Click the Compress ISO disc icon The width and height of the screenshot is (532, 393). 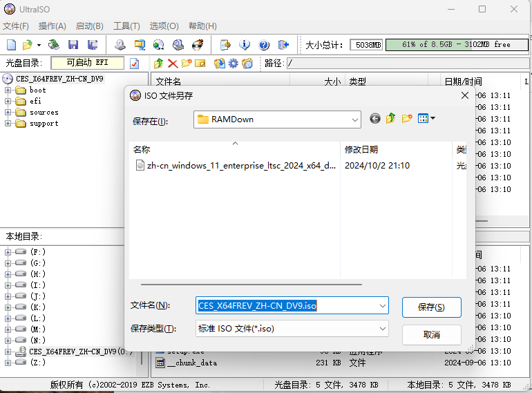(x=158, y=44)
